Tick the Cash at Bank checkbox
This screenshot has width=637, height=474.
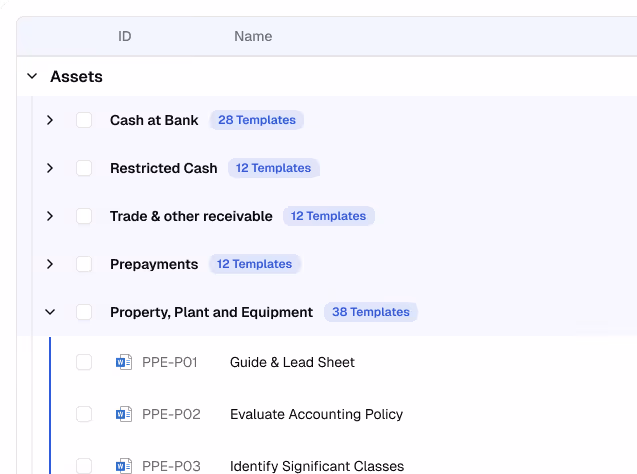point(84,120)
